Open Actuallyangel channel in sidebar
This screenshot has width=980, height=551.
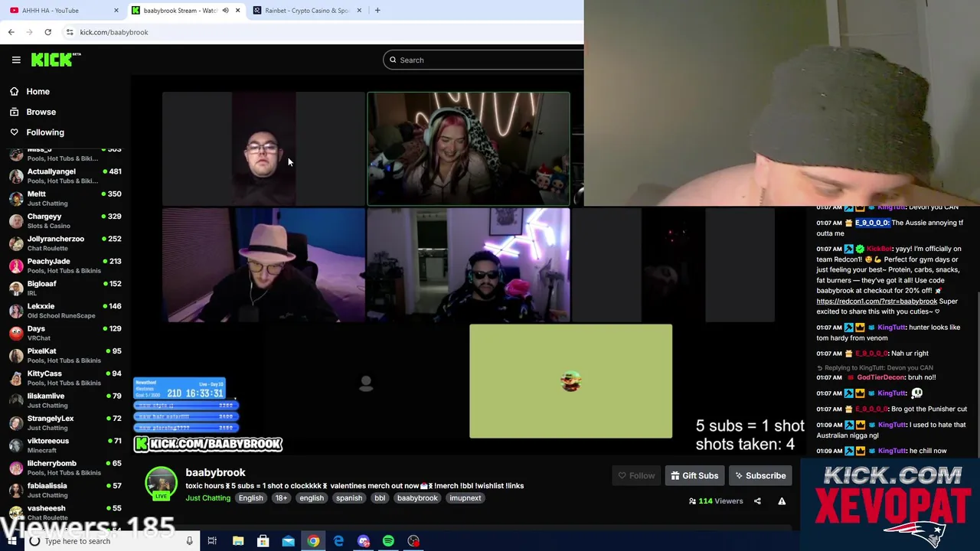coord(65,176)
